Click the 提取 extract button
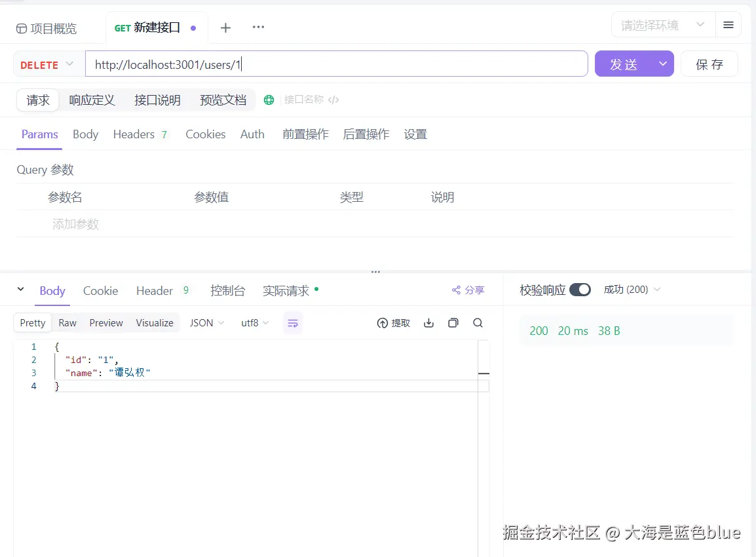The height and width of the screenshot is (557, 756). tap(394, 323)
